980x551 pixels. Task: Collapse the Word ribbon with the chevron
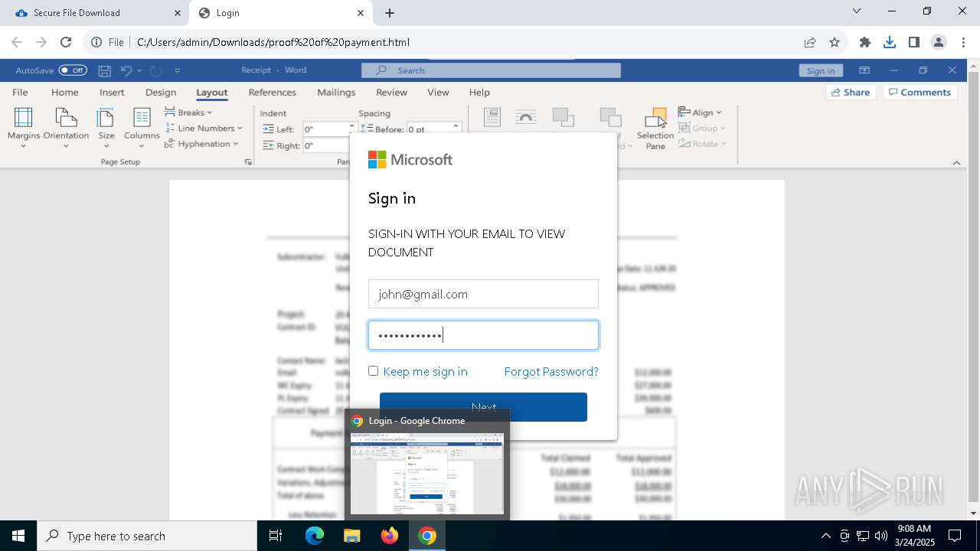[956, 162]
